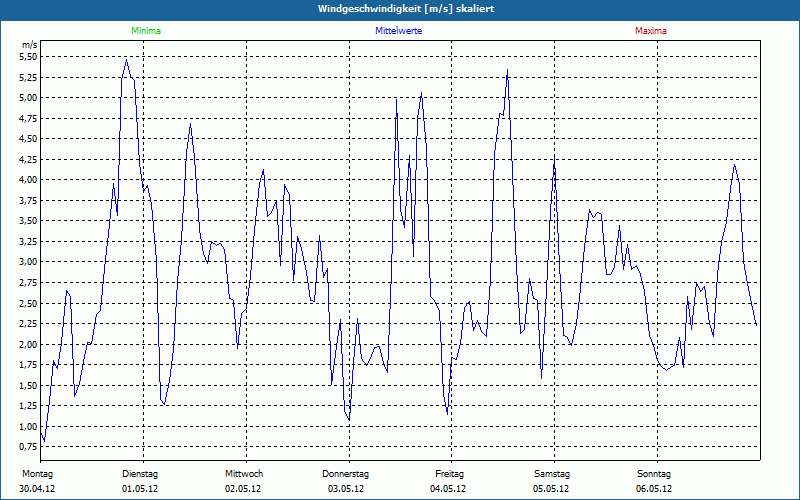The image size is (800, 500).
Task: Click the 03.05.12 date label
Action: point(346,489)
